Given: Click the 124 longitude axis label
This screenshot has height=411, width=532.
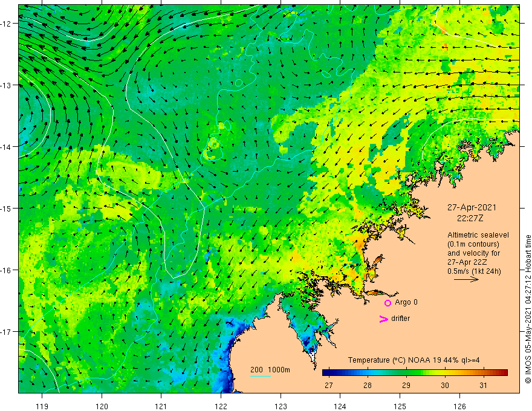Looking at the screenshot, I should pyautogui.click(x=340, y=406).
